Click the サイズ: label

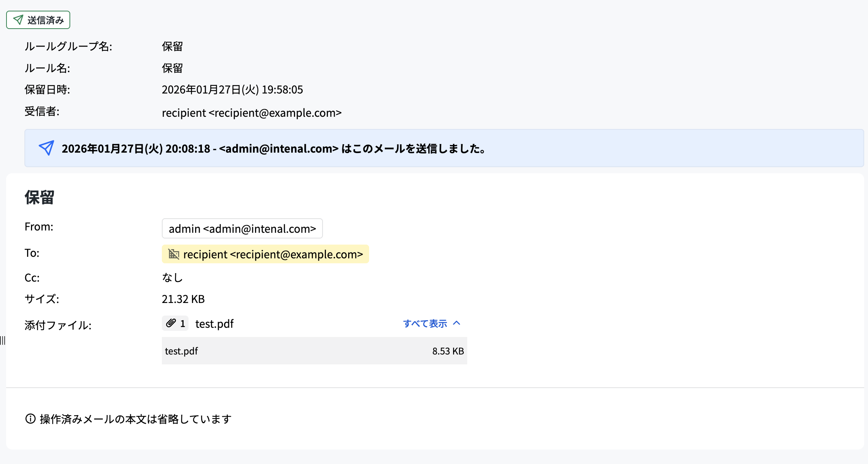(x=42, y=299)
